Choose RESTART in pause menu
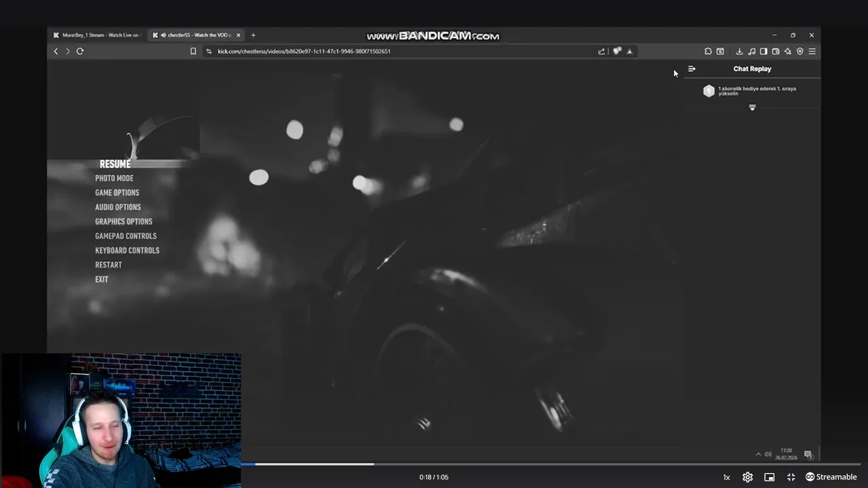Screen dimensions: 868x488 click(x=108, y=265)
